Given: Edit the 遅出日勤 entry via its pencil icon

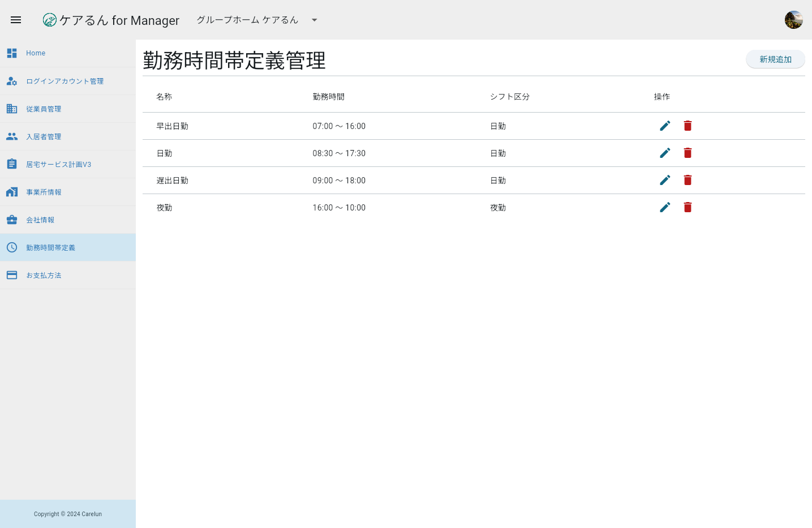Looking at the screenshot, I should coord(665,180).
